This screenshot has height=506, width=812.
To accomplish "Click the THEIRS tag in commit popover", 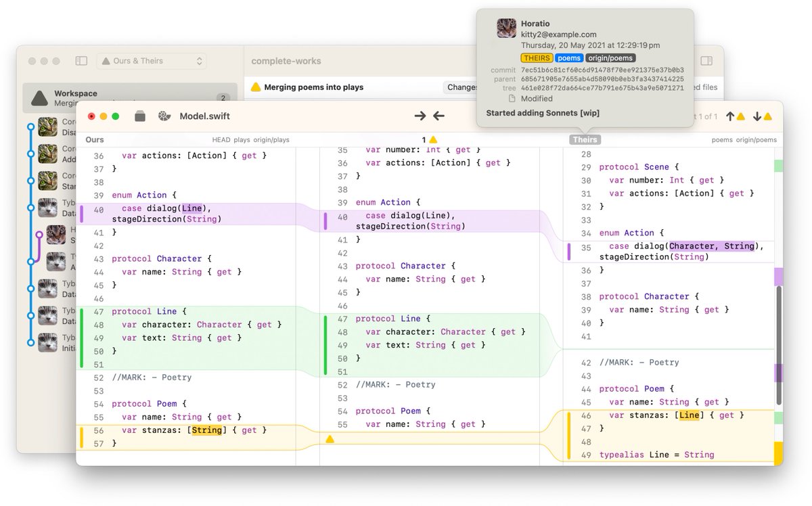I will [537, 58].
